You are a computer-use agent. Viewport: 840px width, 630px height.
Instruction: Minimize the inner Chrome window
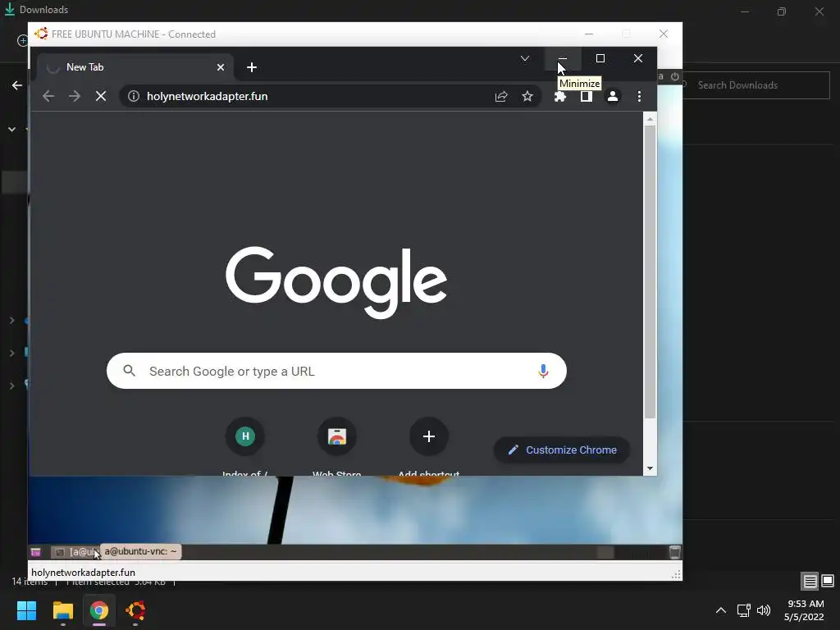(x=563, y=58)
